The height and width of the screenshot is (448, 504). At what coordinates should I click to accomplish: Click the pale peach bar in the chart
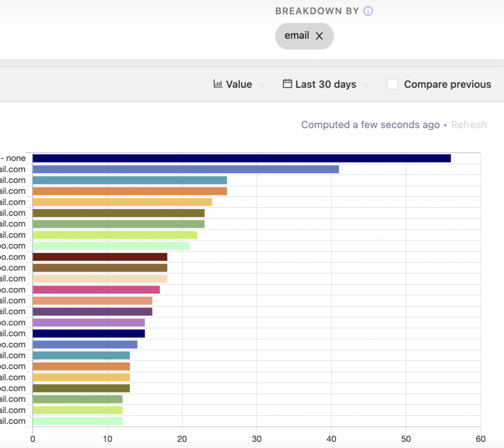(x=100, y=279)
